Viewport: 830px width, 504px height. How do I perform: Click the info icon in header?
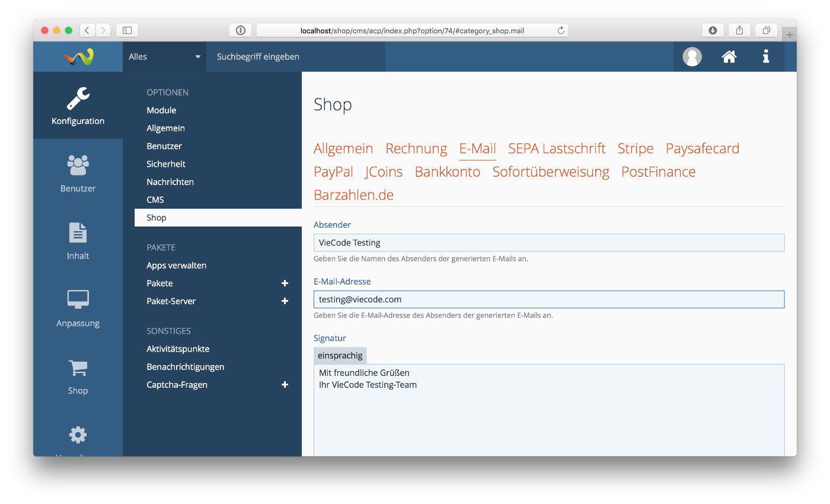coord(766,57)
